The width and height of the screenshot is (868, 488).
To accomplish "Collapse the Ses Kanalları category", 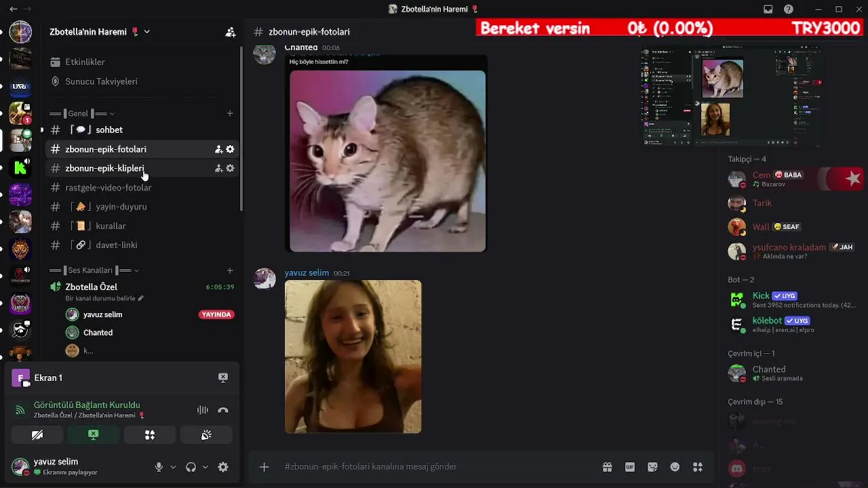I will point(94,270).
